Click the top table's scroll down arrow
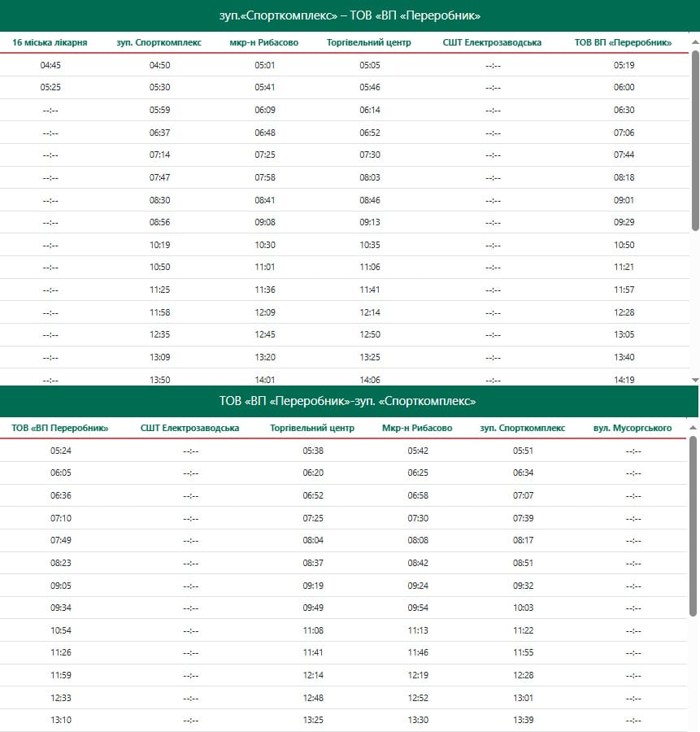The width and height of the screenshot is (700, 732). (x=694, y=380)
